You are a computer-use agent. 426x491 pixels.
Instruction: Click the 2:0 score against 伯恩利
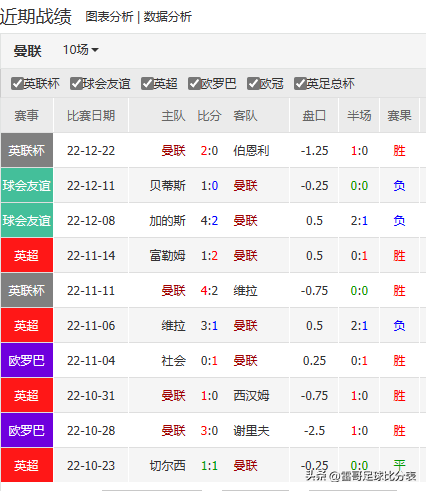(209, 151)
